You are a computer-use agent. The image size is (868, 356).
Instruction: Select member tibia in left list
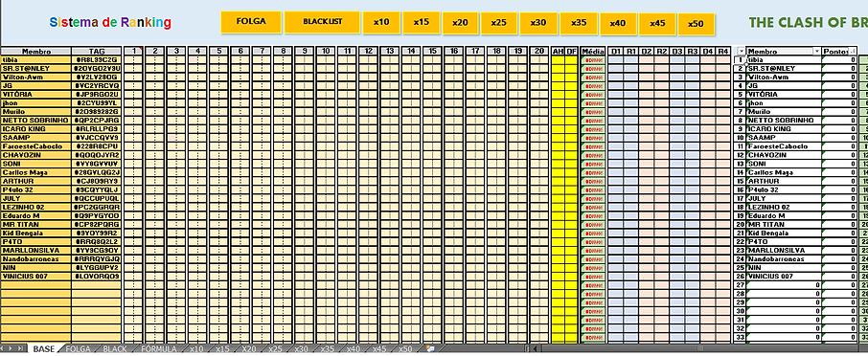[36, 59]
